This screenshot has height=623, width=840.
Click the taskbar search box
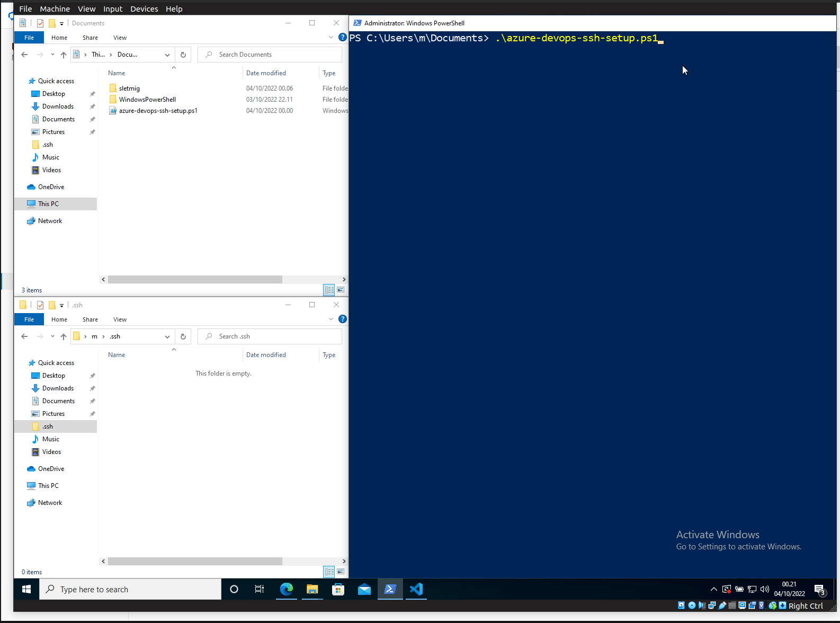point(130,589)
